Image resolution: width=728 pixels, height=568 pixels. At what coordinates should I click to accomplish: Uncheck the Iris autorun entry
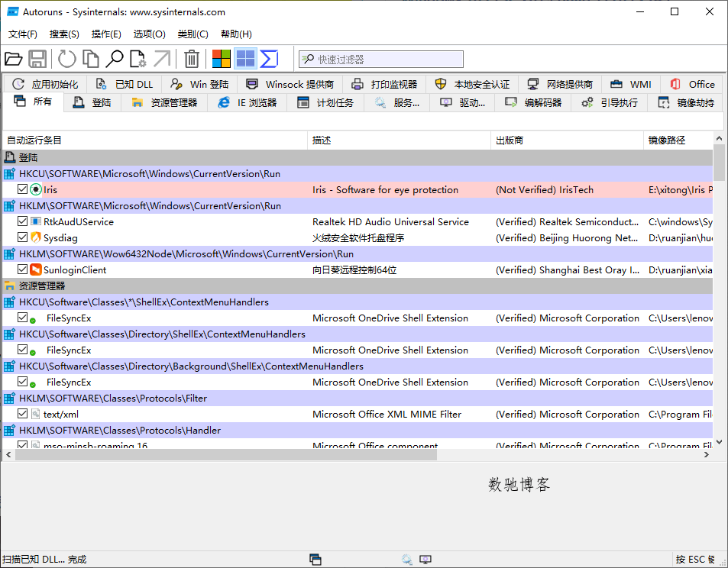click(22, 189)
